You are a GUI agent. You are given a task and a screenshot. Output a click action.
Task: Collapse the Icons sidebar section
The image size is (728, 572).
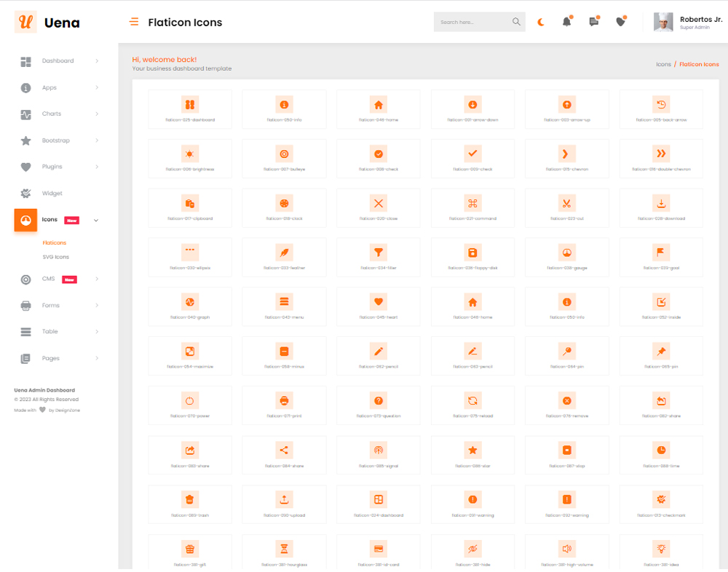tap(58, 220)
